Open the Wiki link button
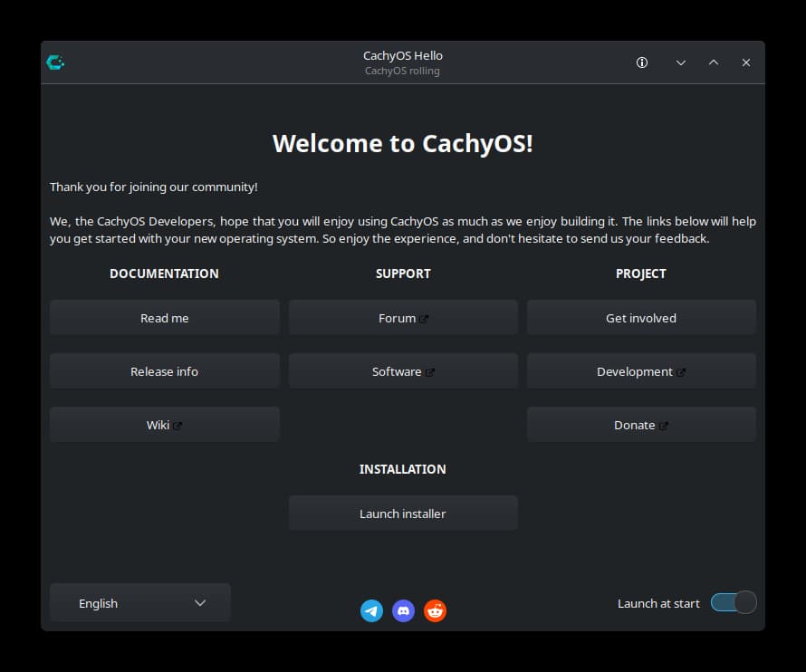Screen dimensions: 806x672 [x=165, y=425]
